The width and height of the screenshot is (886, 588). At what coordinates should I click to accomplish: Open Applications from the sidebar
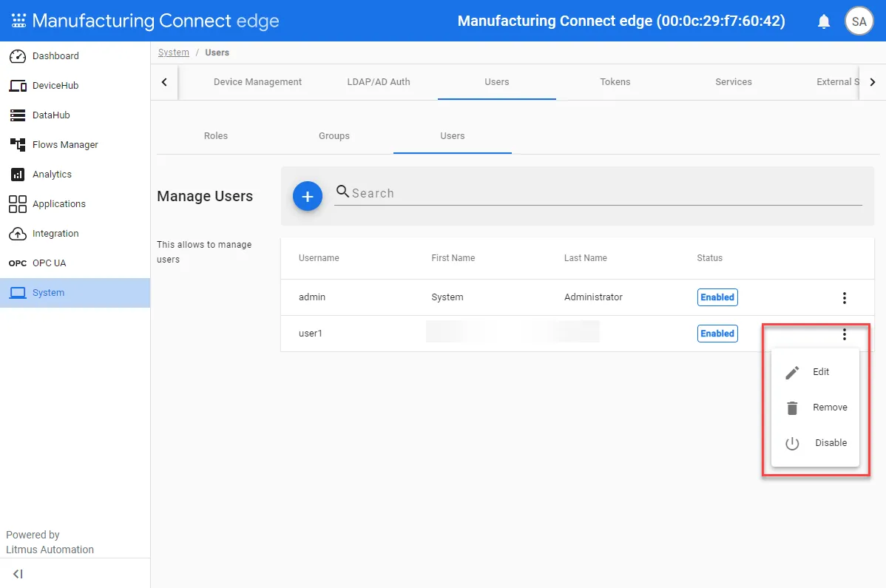tap(75, 204)
